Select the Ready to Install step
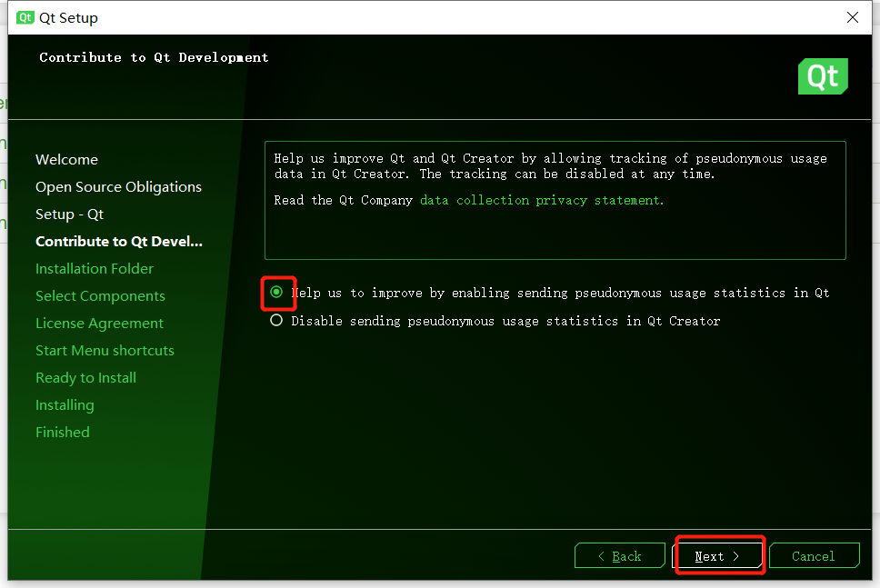This screenshot has width=880, height=588. 85,378
